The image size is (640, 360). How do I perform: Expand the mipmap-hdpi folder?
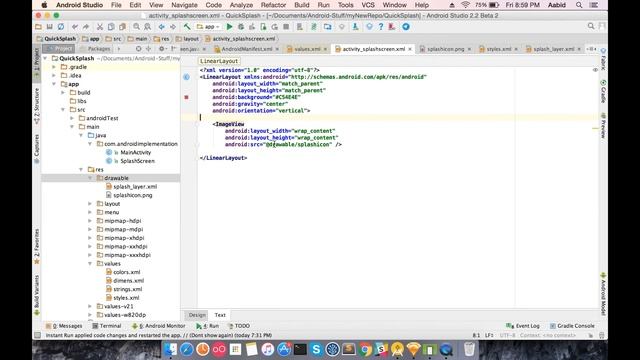coord(90,221)
